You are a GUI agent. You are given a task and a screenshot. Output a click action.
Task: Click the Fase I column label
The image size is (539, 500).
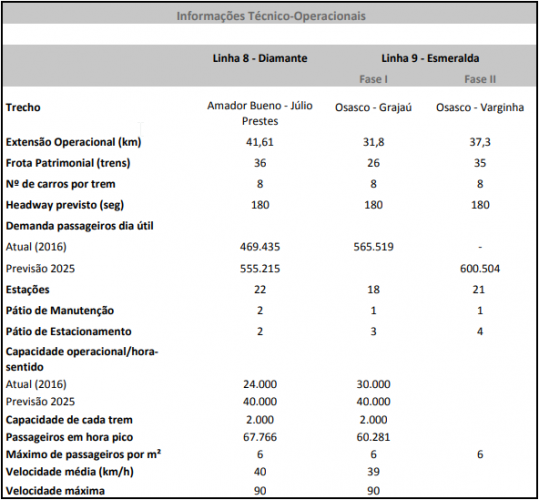[373, 79]
